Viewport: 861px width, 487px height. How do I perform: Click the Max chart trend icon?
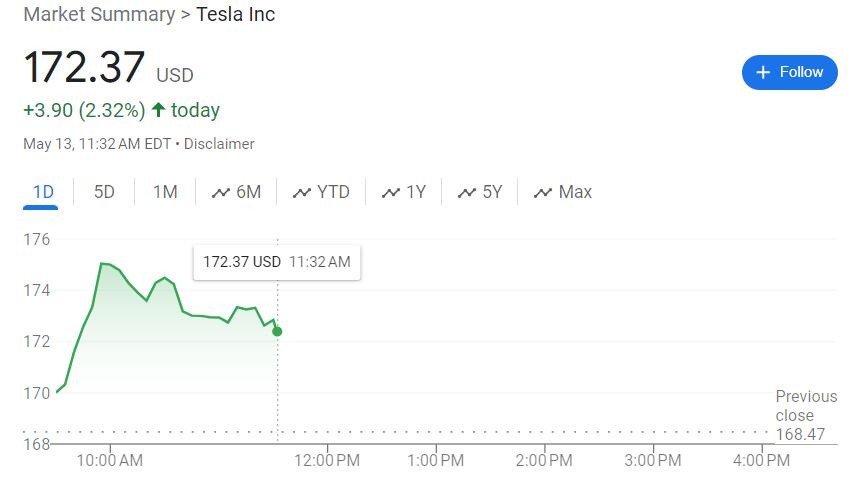click(543, 192)
